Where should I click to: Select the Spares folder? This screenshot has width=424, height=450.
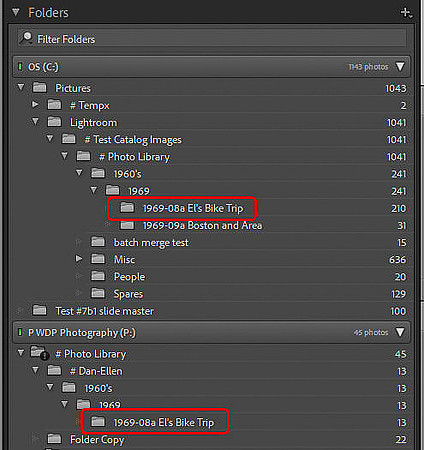pyautogui.click(x=128, y=294)
